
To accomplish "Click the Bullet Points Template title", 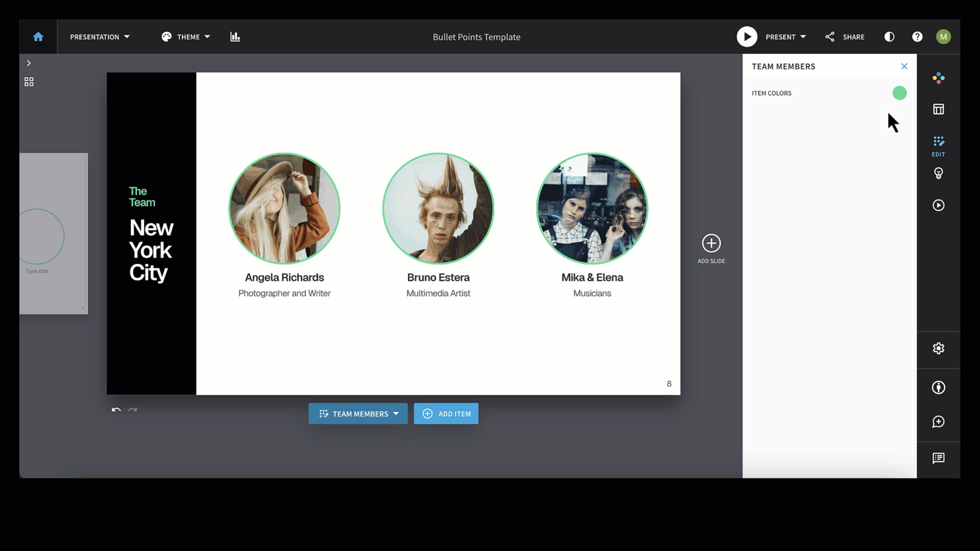I will tap(476, 37).
